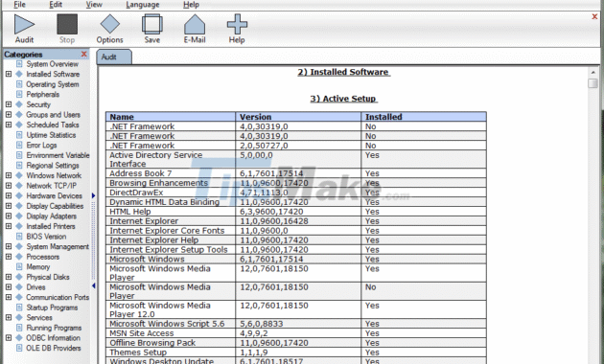Start the audit with the Audit button
The image size is (604, 364).
point(24,29)
